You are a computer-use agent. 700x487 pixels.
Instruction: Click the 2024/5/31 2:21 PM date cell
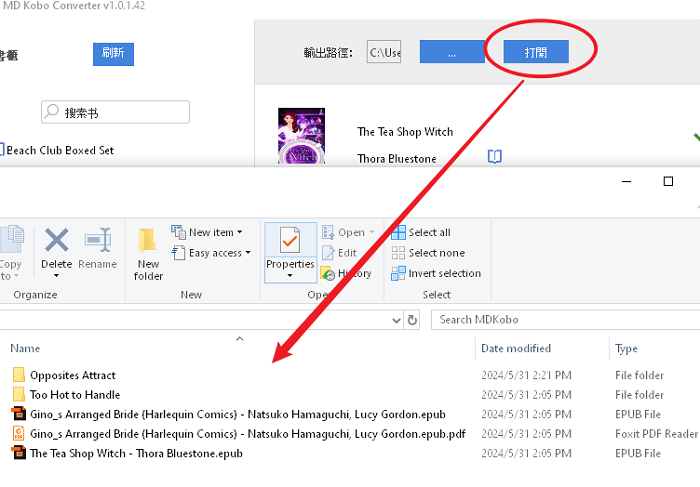(x=526, y=375)
